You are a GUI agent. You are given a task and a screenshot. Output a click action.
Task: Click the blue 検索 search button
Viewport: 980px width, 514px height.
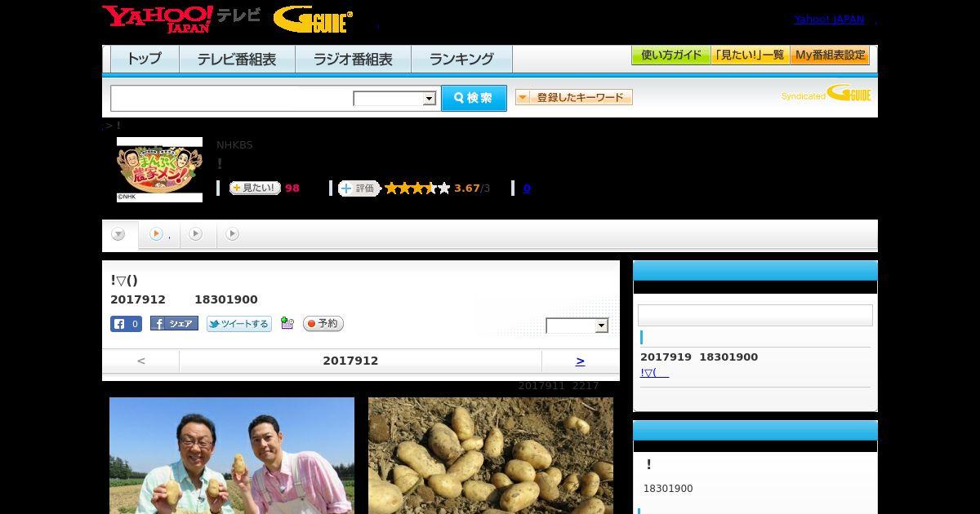pos(474,98)
